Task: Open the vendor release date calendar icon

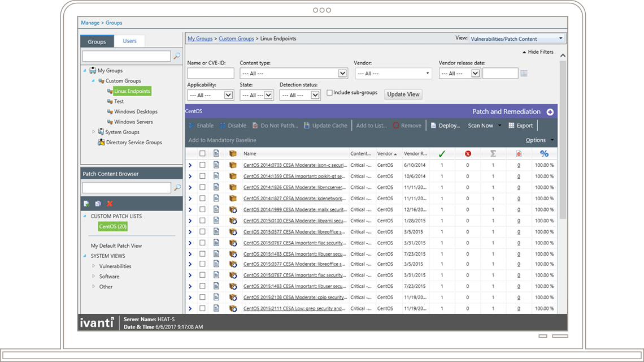Action: (524, 74)
